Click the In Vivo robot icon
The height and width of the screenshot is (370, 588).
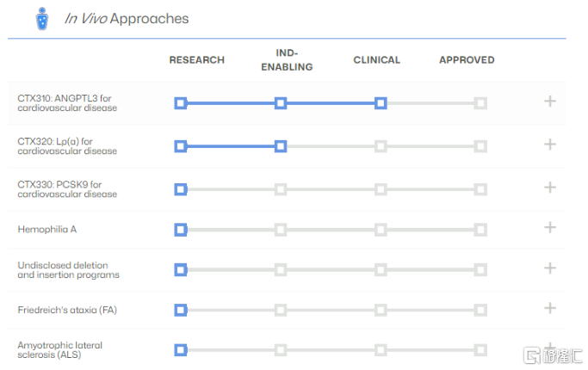42,19
